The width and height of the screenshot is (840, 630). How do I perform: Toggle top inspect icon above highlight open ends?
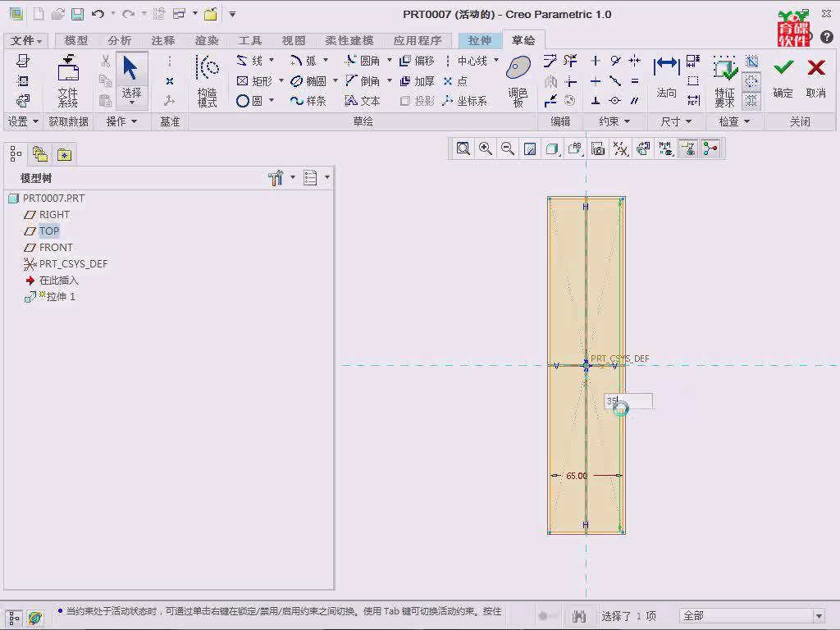752,61
